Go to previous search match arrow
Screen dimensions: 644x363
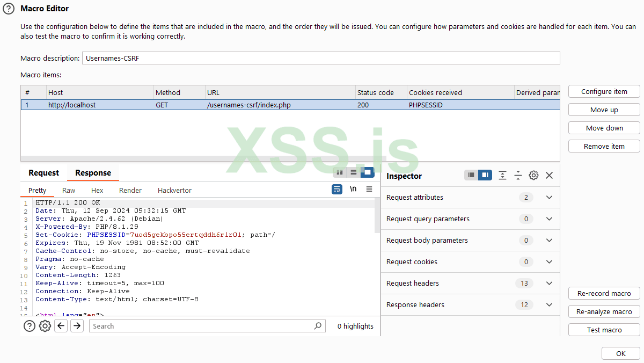[x=61, y=325]
